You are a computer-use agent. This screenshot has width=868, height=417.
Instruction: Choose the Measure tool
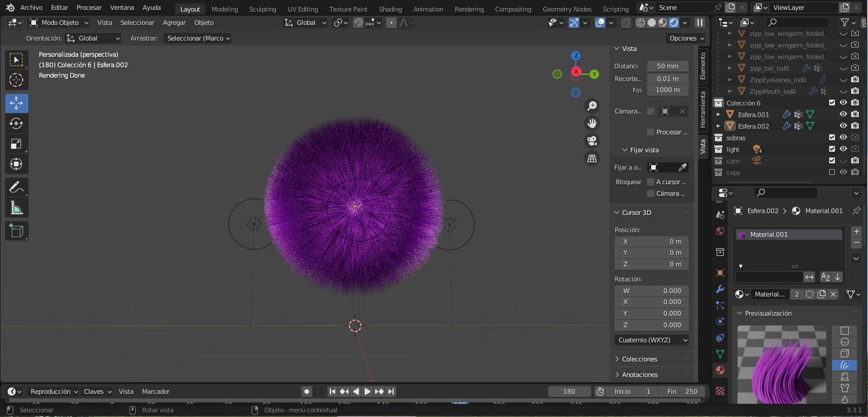17,207
